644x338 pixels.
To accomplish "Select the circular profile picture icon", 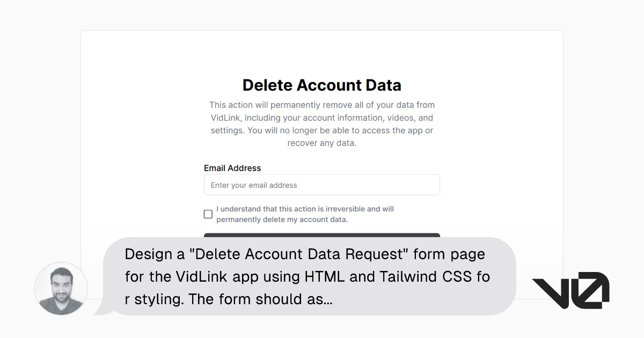I will point(61,289).
